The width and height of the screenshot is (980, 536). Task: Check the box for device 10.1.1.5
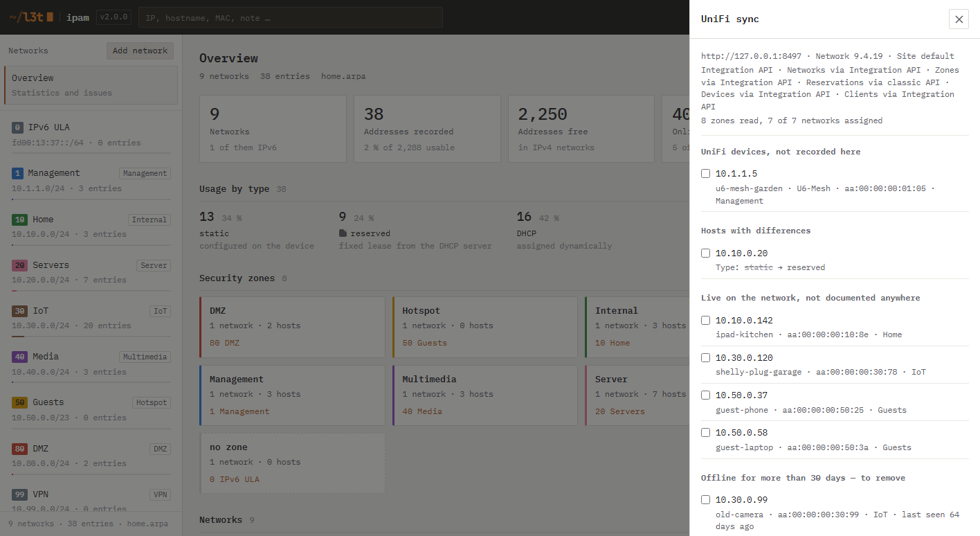click(x=705, y=173)
